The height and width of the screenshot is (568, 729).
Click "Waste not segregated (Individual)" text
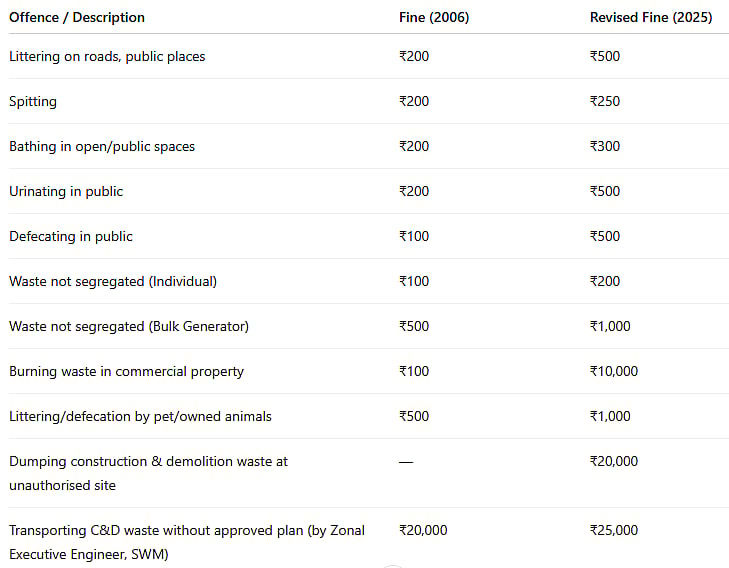[113, 281]
